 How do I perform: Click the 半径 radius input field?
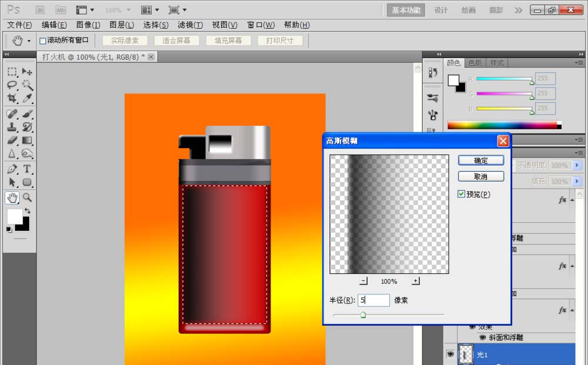374,300
